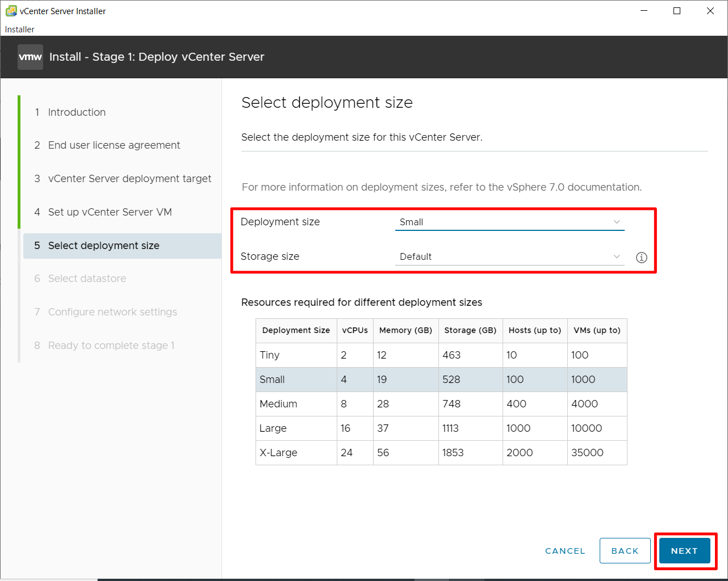Click the Large row in sizes table
Viewport: 728px width, 581px height.
(x=441, y=428)
